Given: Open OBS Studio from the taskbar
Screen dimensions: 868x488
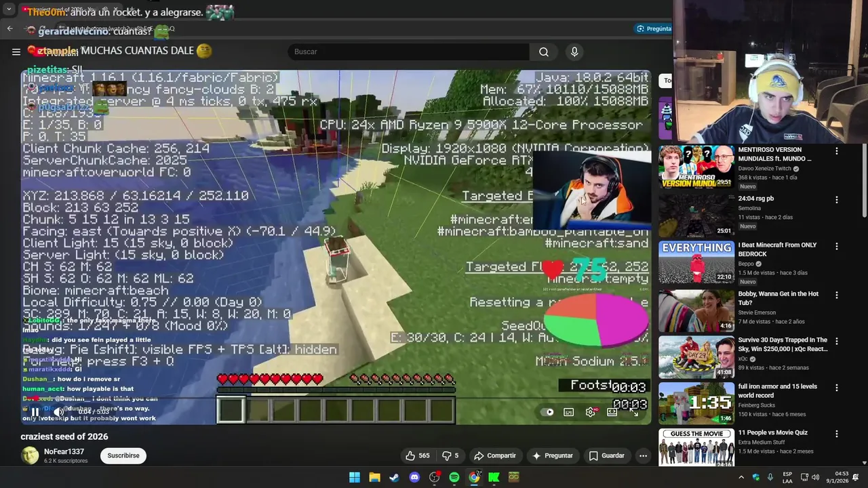Looking at the screenshot, I should pos(434,477).
